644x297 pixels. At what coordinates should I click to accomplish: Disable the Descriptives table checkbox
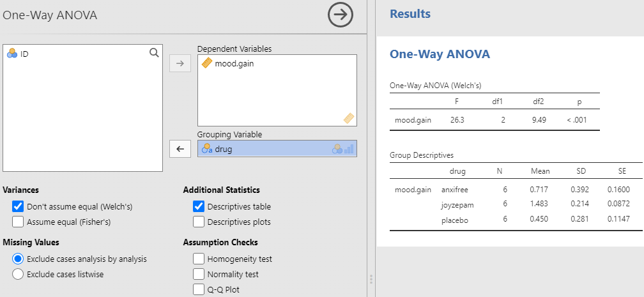tap(199, 206)
